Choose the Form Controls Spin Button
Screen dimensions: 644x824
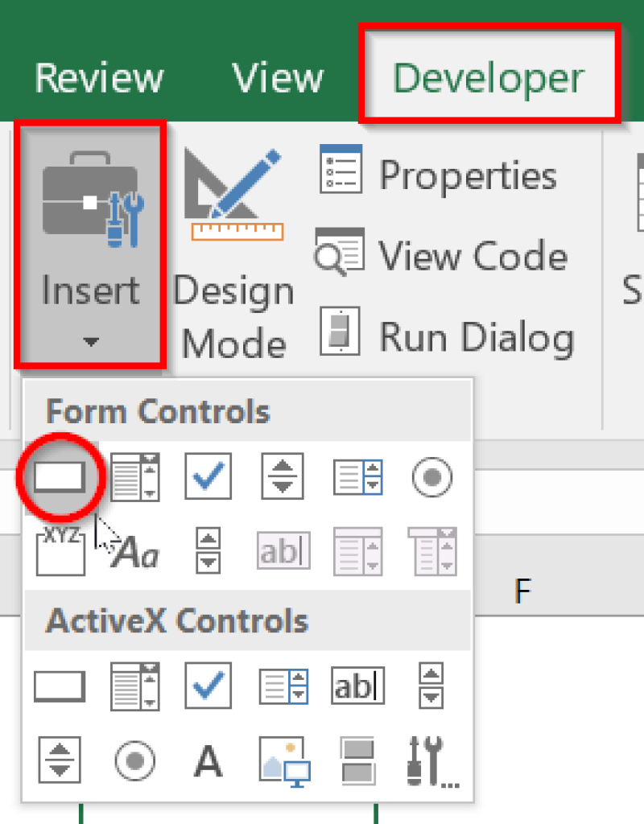283,476
